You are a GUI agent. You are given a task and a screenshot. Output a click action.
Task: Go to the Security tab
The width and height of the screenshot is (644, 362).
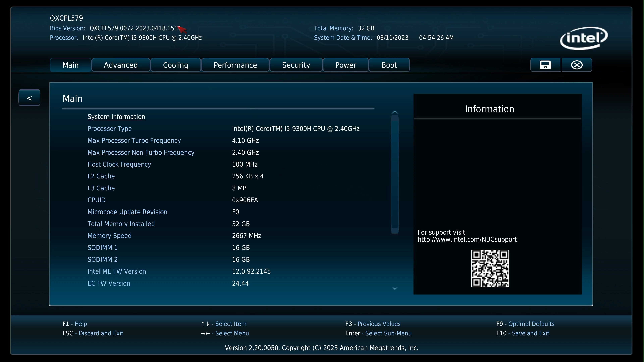296,65
